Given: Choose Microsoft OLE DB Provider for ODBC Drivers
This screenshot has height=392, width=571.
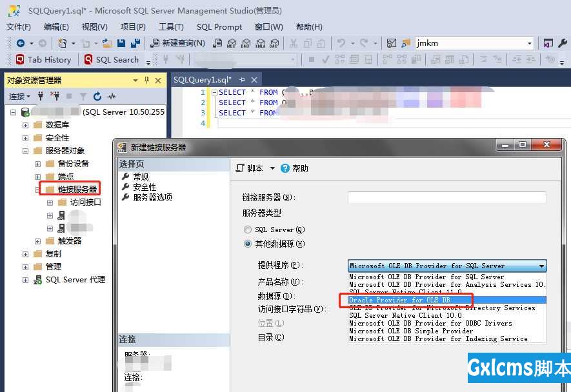Looking at the screenshot, I should pyautogui.click(x=447, y=323).
